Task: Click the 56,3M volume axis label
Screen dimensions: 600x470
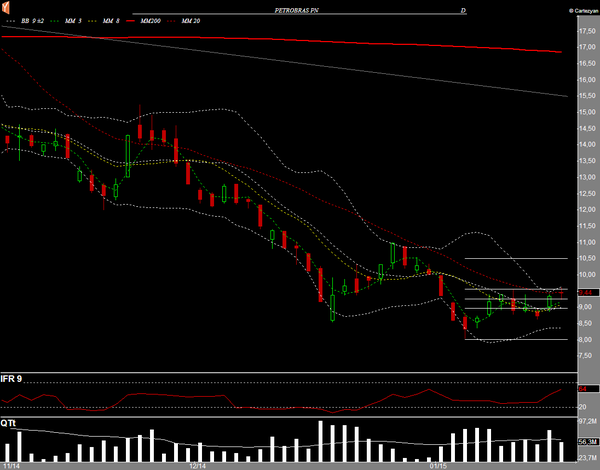Action: tap(586, 441)
